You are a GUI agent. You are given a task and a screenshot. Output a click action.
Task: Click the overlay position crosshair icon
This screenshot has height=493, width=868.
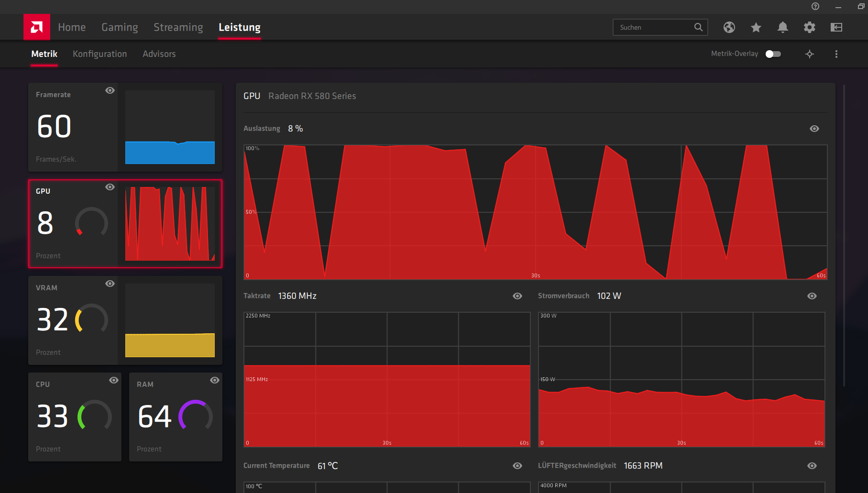[x=810, y=54]
